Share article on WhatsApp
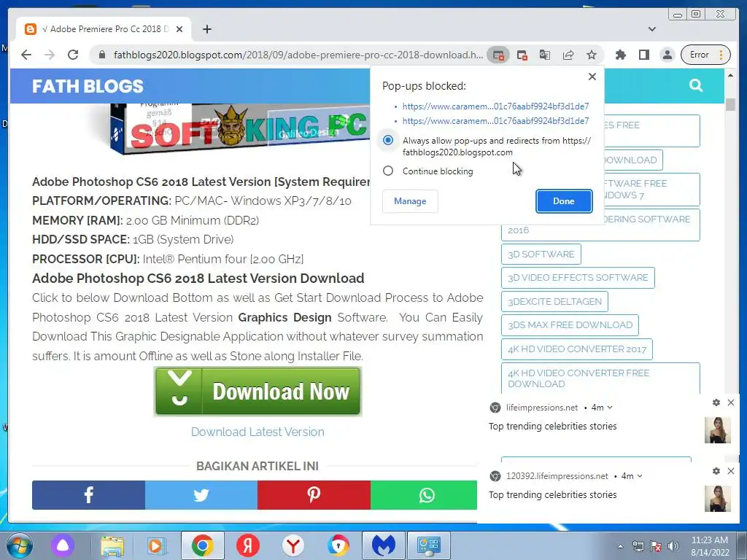747x560 pixels. click(x=424, y=495)
